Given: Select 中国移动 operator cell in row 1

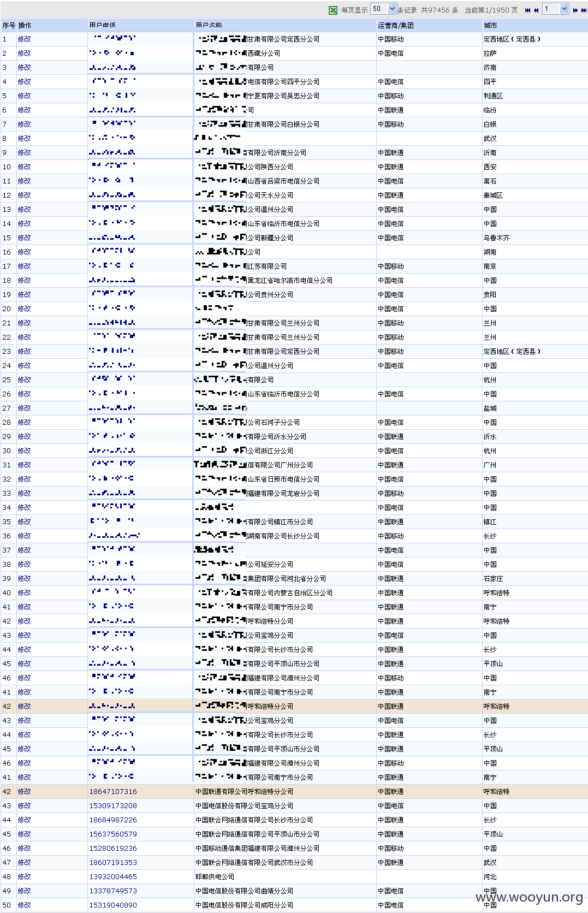Looking at the screenshot, I should (x=390, y=39).
